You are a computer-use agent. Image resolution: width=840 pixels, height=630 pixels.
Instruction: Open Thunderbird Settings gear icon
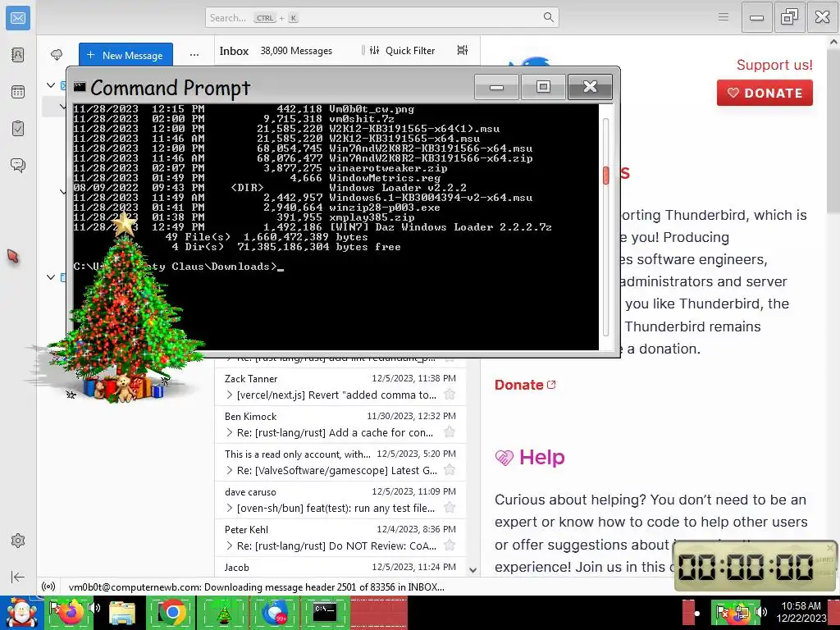(18, 541)
